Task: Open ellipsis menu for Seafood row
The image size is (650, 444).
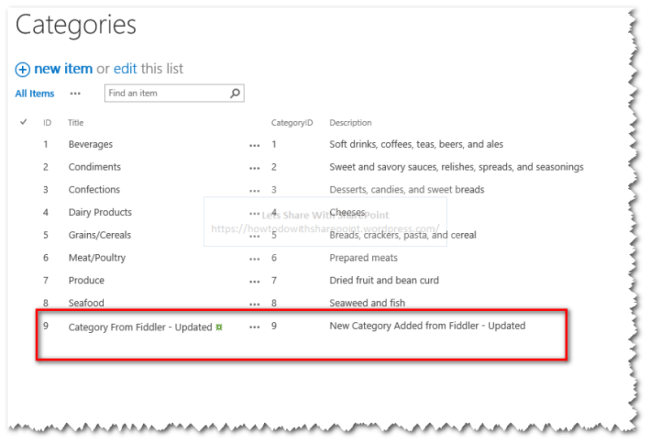Action: coord(255,304)
